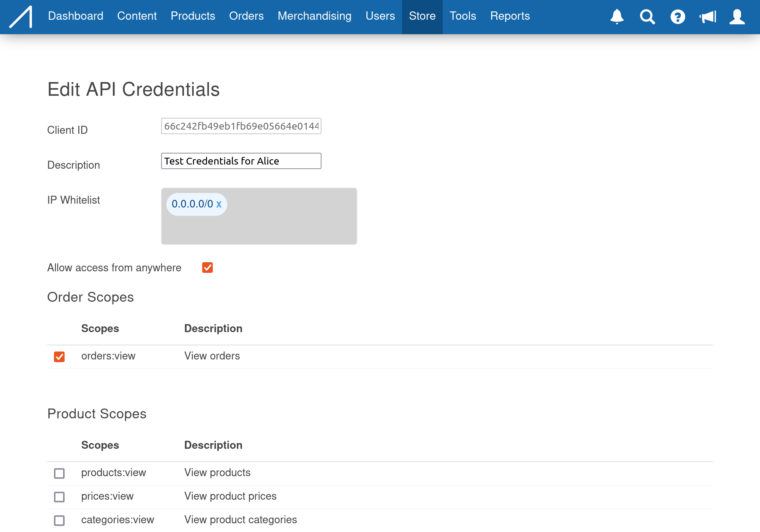This screenshot has height=532, width=760.
Task: Remove the 0.0.0.0/0 IP entry
Action: click(219, 204)
